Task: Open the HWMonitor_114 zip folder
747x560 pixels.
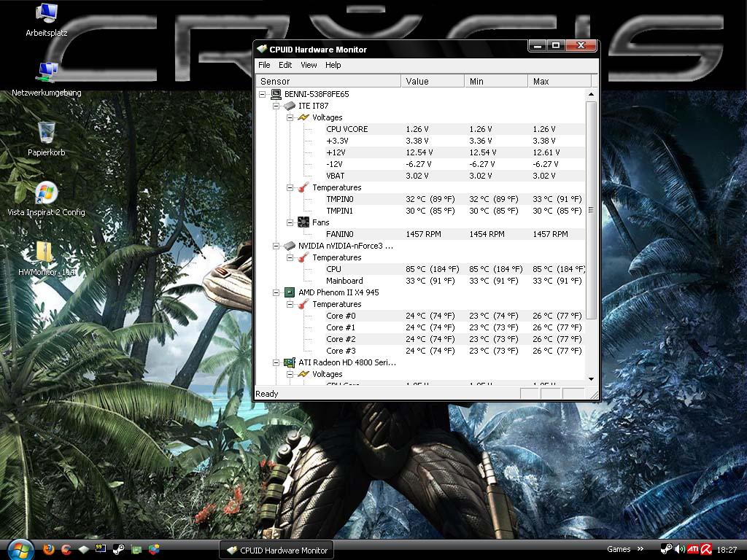Action: point(46,259)
